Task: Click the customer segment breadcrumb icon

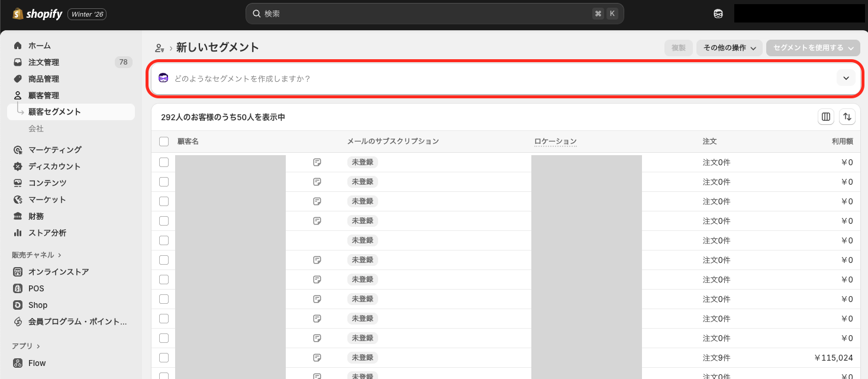Action: click(159, 48)
